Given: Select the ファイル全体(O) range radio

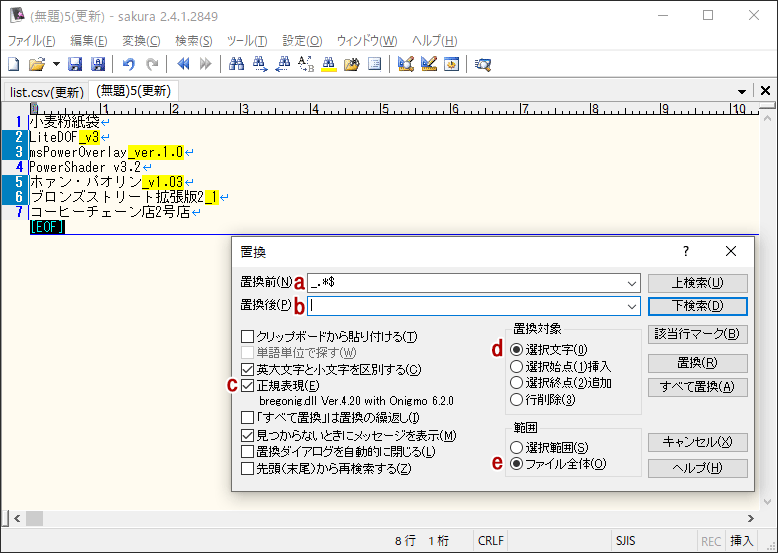Looking at the screenshot, I should (517, 464).
